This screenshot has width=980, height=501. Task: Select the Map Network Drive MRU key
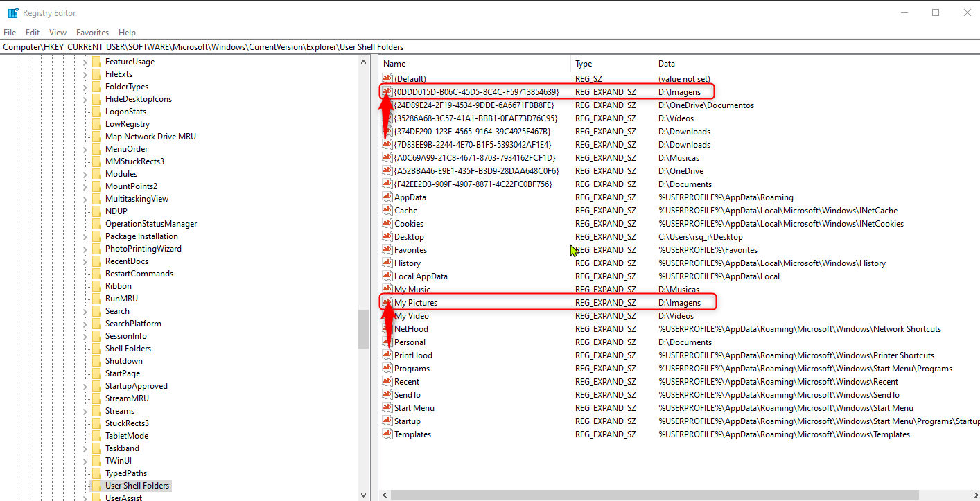tap(150, 137)
